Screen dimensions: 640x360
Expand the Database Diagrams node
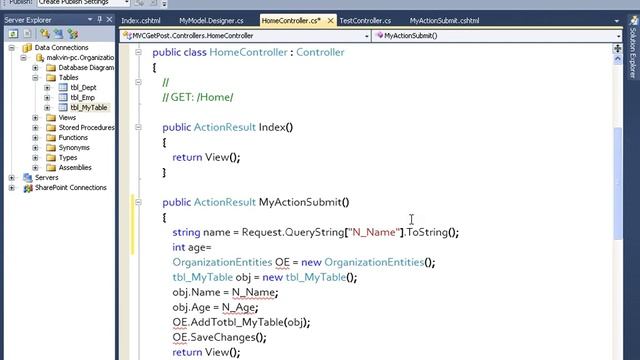pos(36,68)
